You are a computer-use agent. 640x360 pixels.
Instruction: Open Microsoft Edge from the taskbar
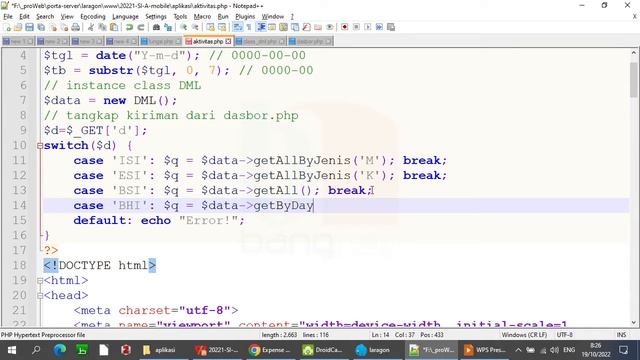pyautogui.click(x=60, y=350)
